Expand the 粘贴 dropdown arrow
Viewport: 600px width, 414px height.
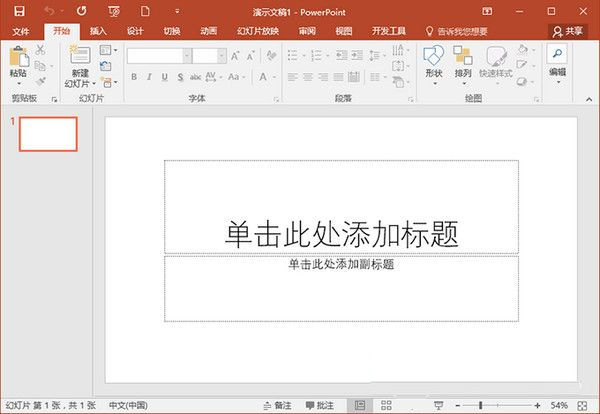click(18, 83)
